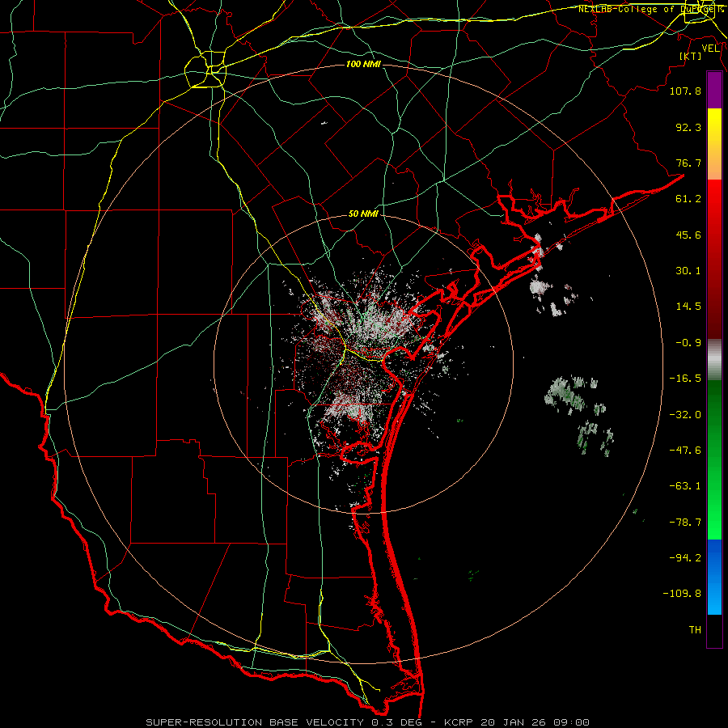
Task: Pick the blue segment of the color bar
Action: click(x=714, y=577)
